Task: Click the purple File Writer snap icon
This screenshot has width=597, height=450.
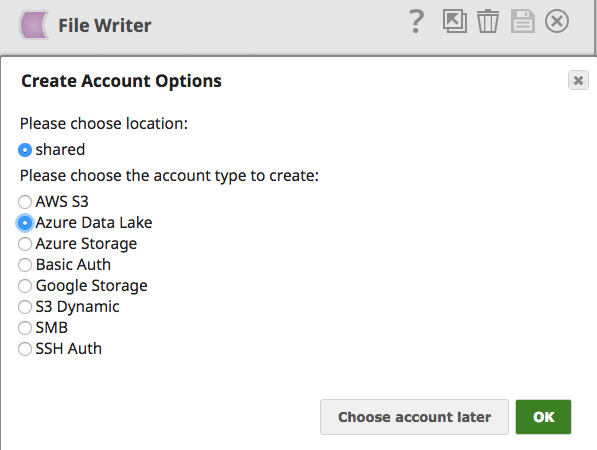Action: pyautogui.click(x=34, y=25)
